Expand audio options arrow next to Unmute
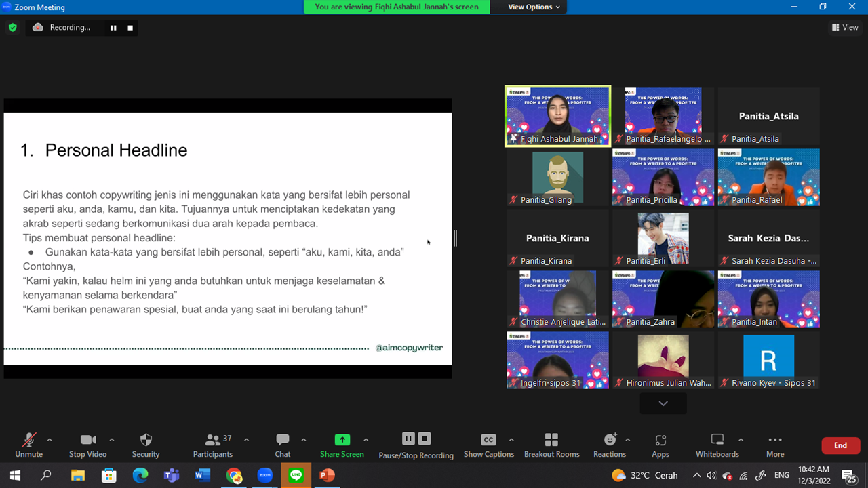 tap(50, 440)
